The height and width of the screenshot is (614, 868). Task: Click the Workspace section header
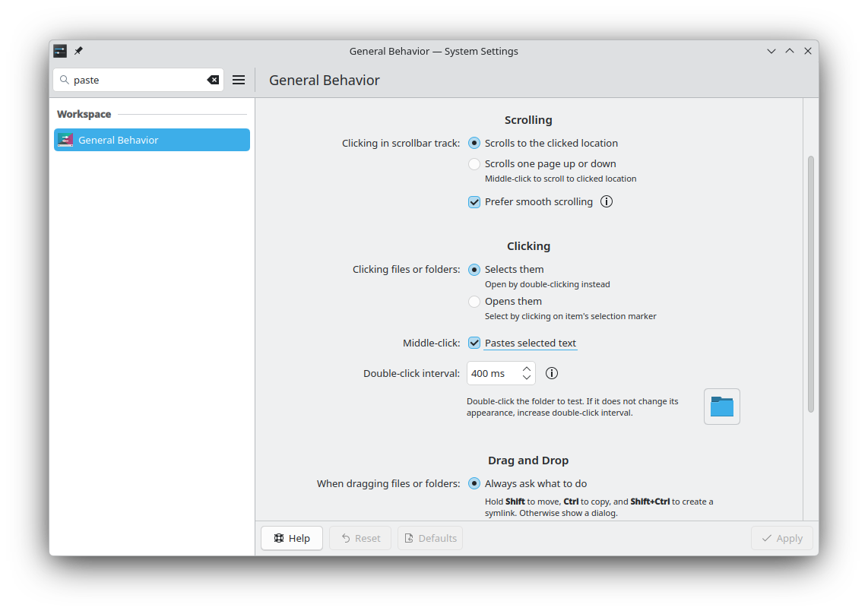point(84,114)
